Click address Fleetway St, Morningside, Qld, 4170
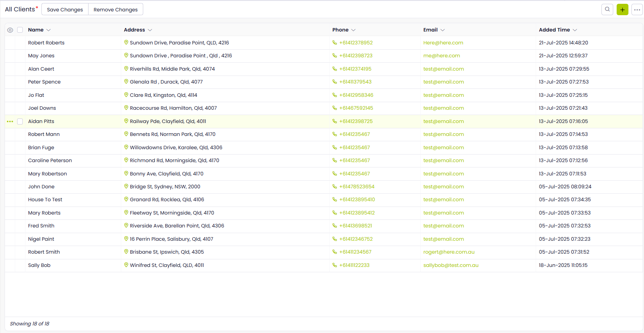The image size is (644, 333). coord(172,213)
